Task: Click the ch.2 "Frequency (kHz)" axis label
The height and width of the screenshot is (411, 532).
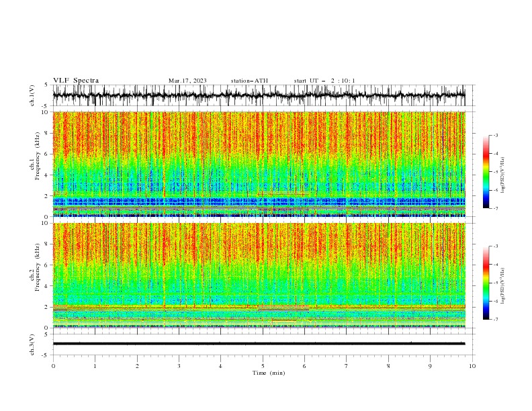Action: [x=38, y=267]
